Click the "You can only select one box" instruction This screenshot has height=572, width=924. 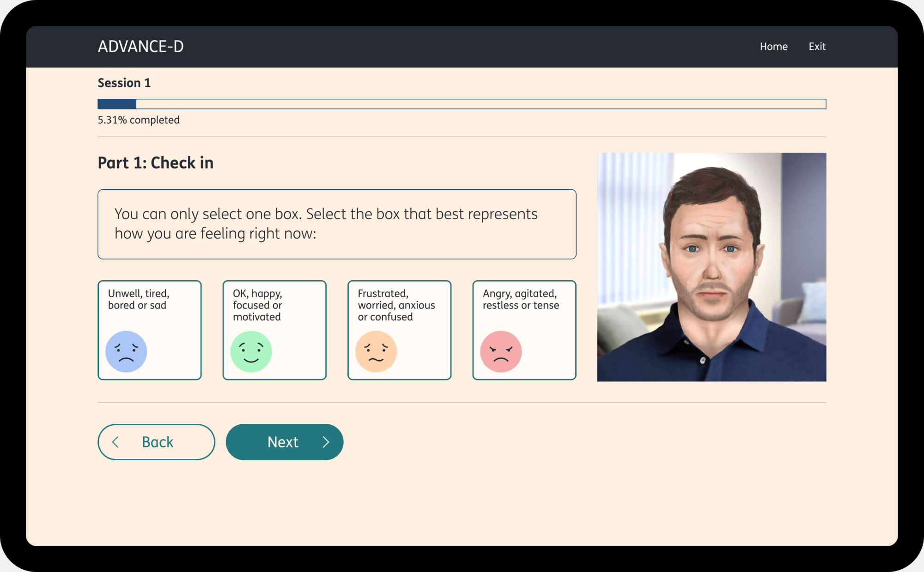coord(337,224)
